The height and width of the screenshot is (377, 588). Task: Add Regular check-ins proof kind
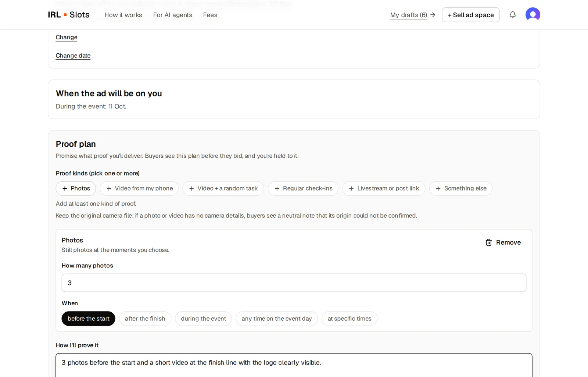coord(303,188)
